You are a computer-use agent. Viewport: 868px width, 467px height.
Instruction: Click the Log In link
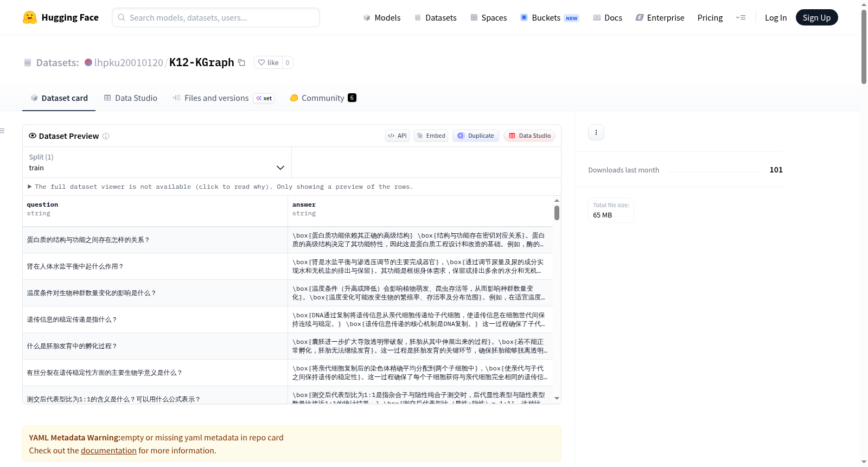click(x=776, y=17)
